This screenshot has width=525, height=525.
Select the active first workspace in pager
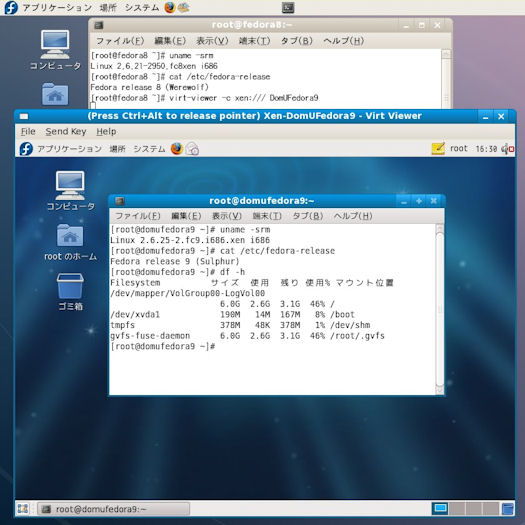click(440, 509)
